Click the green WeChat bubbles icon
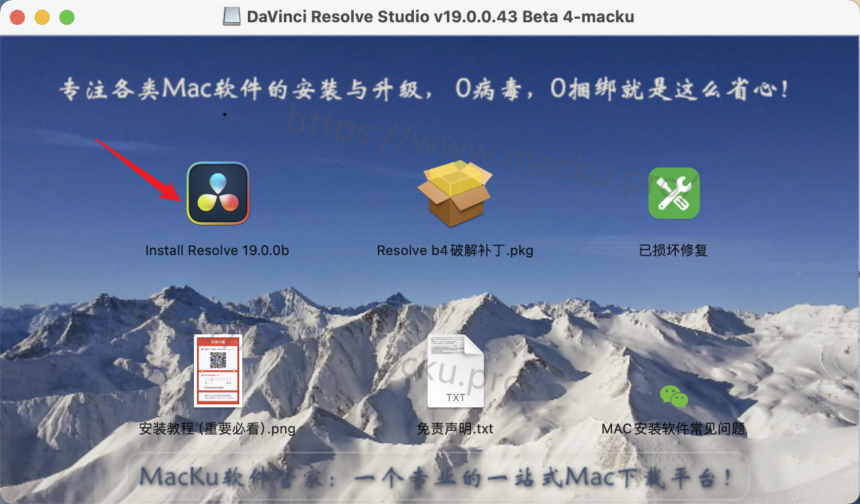 point(674,396)
